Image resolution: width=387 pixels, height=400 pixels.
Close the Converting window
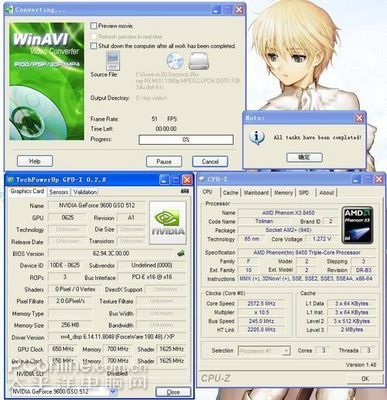[x=239, y=9]
